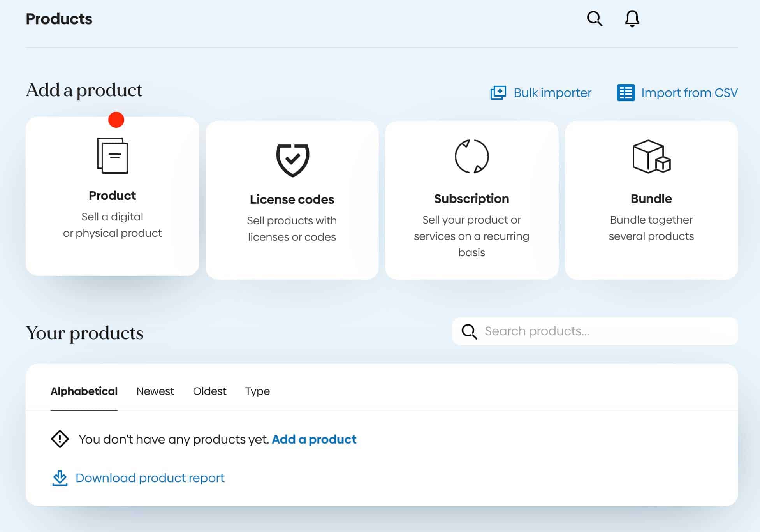760x532 pixels.
Task: Click the 'Add a product' link
Action: 314,439
